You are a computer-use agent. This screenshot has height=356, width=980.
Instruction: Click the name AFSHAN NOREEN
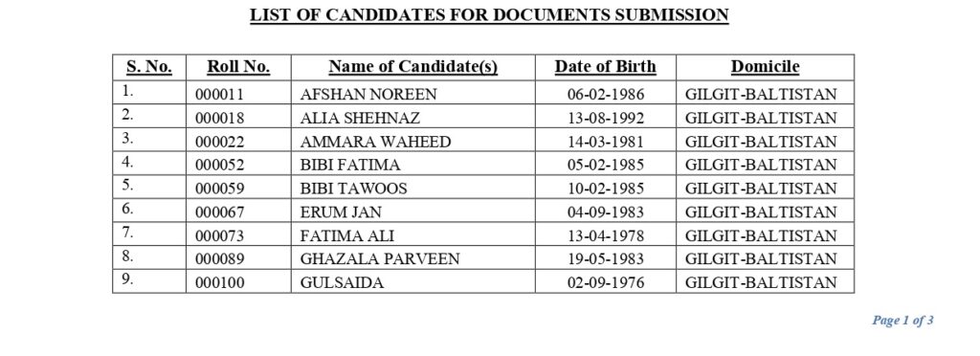[x=368, y=95]
